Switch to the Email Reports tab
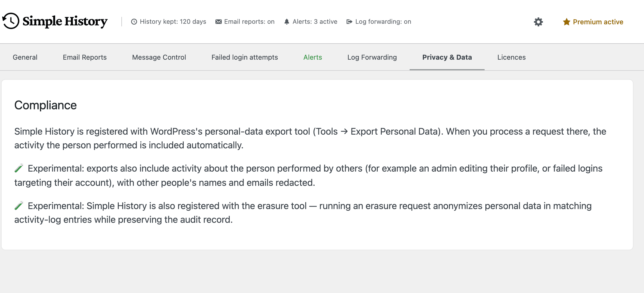644x293 pixels. point(85,57)
